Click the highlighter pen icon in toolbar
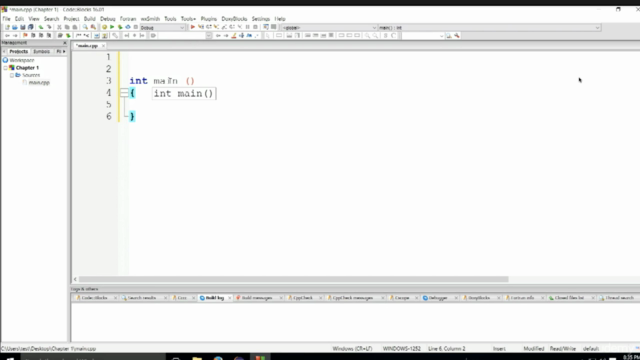This screenshot has width=640, height=360. (234, 36)
